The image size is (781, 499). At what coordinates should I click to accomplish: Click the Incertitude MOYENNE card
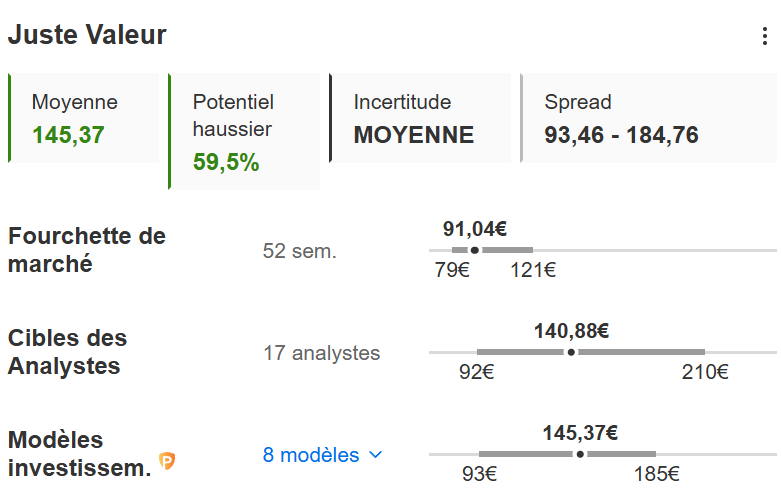tap(420, 118)
